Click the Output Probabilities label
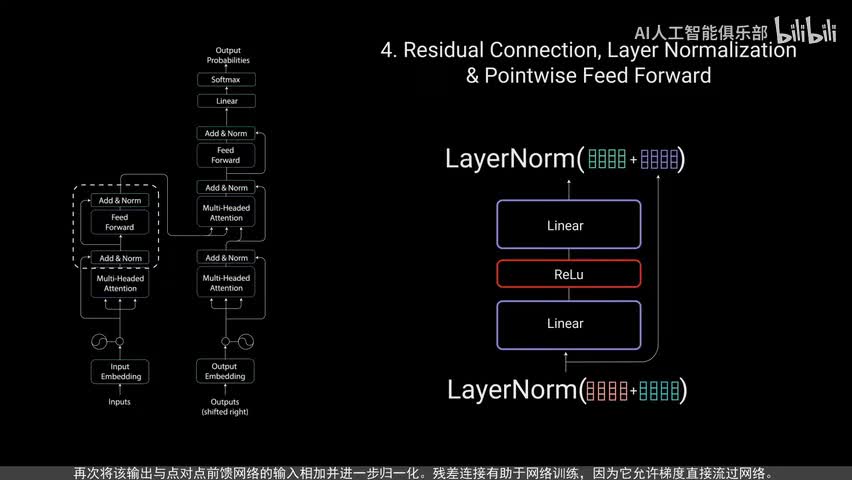852x480 pixels. pyautogui.click(x=228, y=55)
